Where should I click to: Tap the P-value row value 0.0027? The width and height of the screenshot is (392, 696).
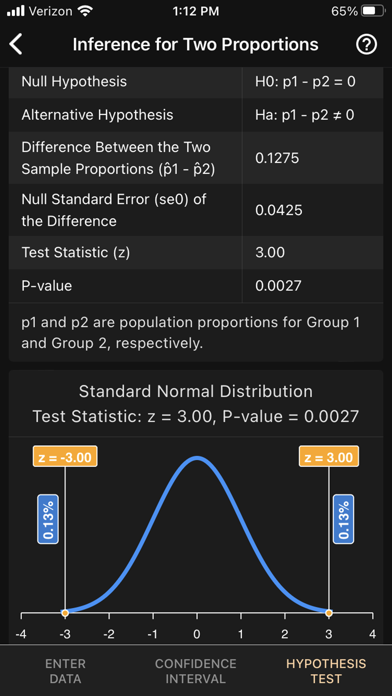(x=278, y=285)
